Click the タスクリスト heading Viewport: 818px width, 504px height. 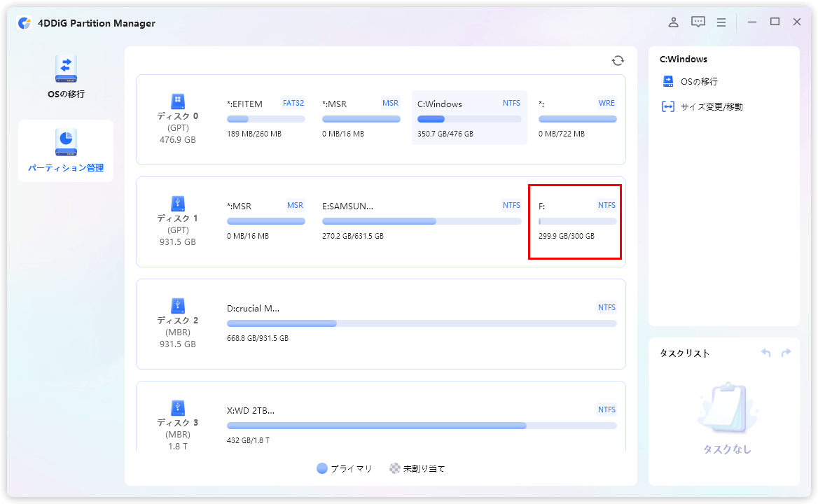684,353
